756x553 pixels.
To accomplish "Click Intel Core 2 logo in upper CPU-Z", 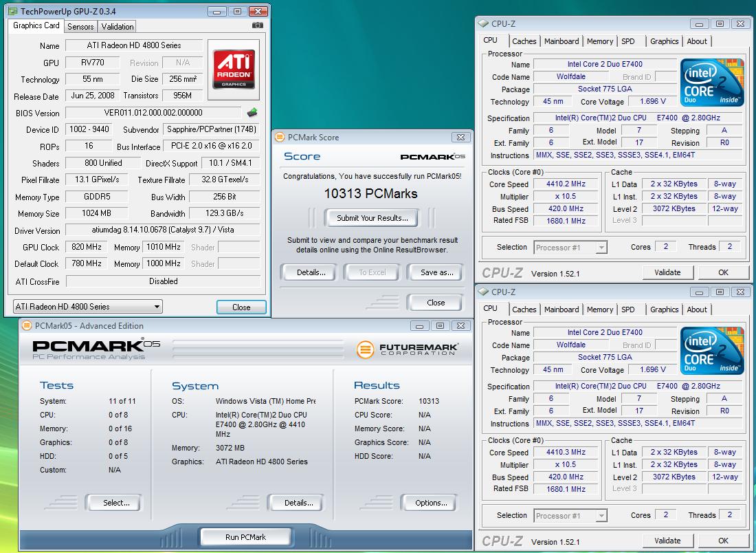I will click(712, 83).
